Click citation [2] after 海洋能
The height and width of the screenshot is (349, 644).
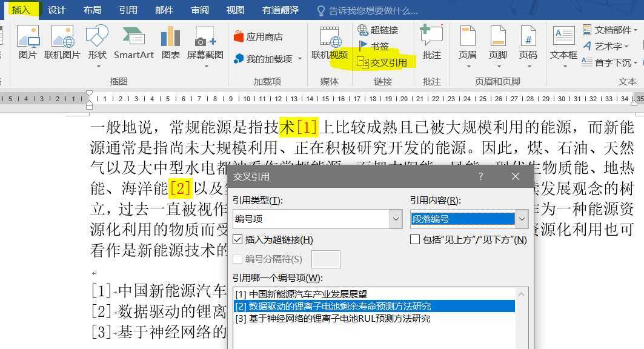[181, 188]
